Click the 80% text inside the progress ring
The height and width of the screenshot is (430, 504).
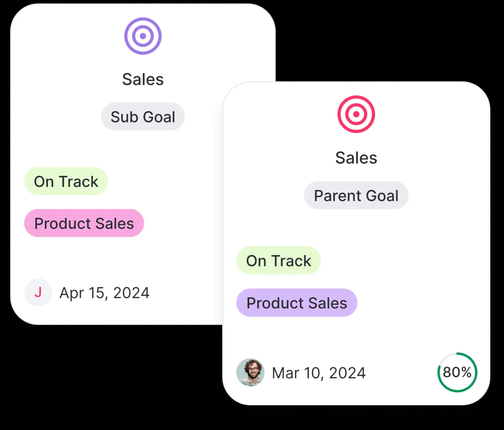[x=457, y=372]
